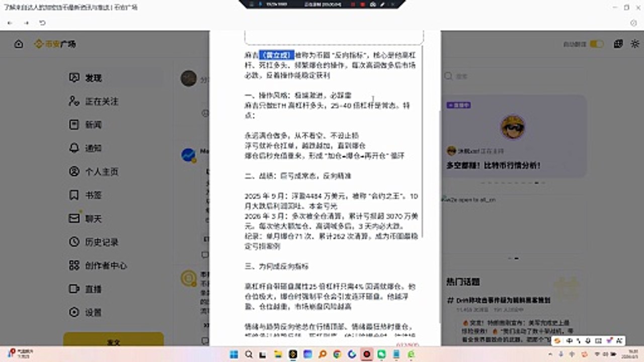Click the blue verified author avatar in the feed
The width and height of the screenshot is (644, 362).
pos(188,155)
